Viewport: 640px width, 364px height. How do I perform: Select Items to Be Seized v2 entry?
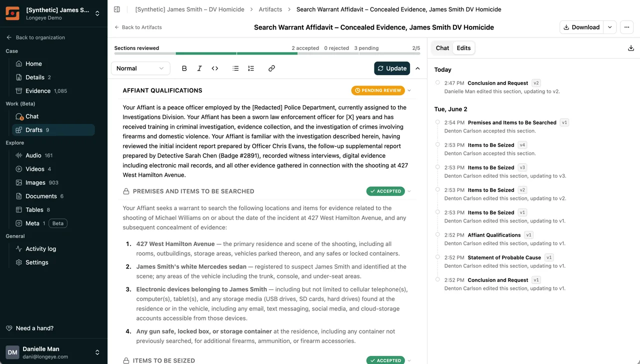(532, 194)
